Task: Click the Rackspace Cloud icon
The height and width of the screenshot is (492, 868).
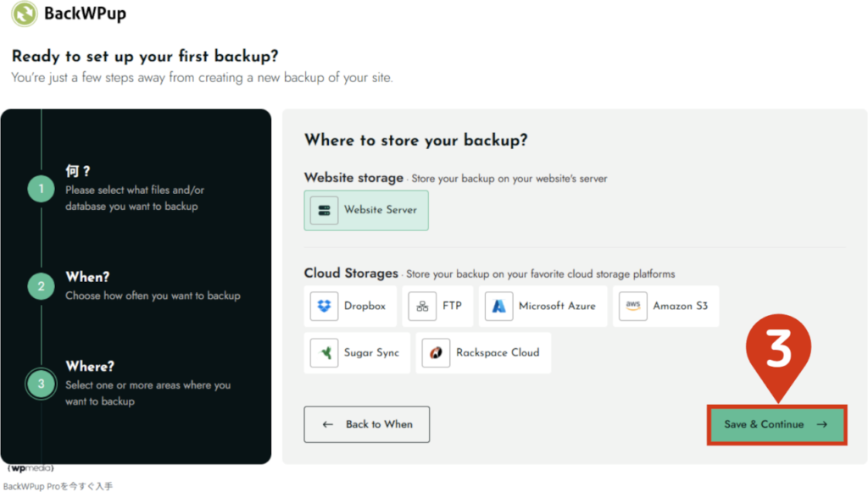Action: [437, 352]
